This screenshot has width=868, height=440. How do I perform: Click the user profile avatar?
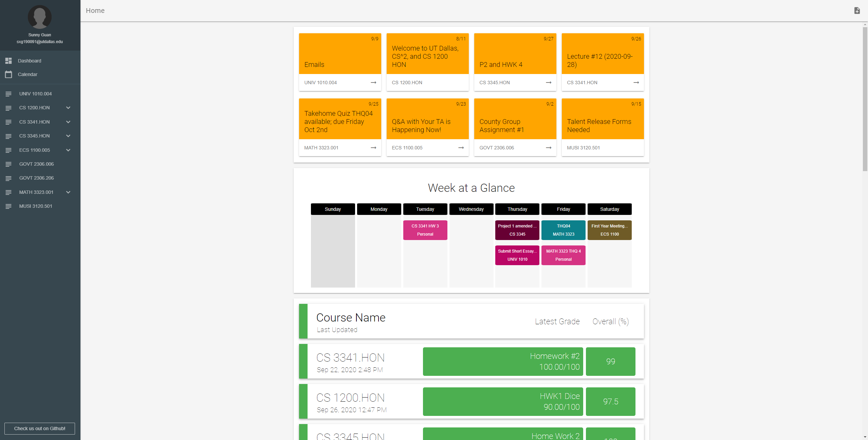point(40,17)
